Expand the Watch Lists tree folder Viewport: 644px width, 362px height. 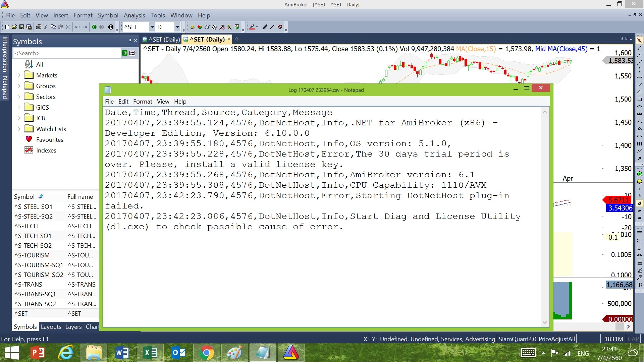tap(19, 129)
